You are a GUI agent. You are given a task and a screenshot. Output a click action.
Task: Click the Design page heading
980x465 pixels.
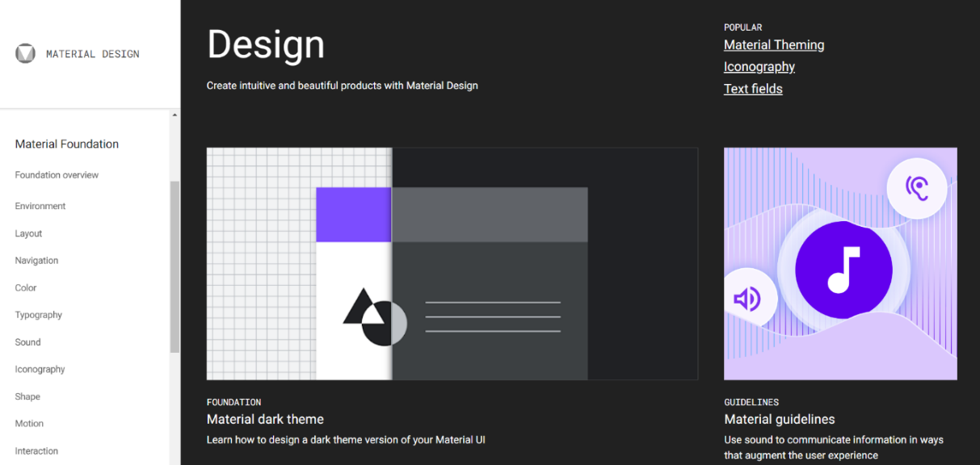coord(266,44)
